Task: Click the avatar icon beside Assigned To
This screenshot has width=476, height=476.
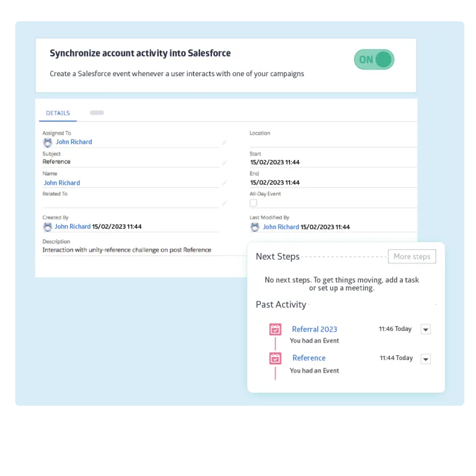Action: pyautogui.click(x=48, y=142)
